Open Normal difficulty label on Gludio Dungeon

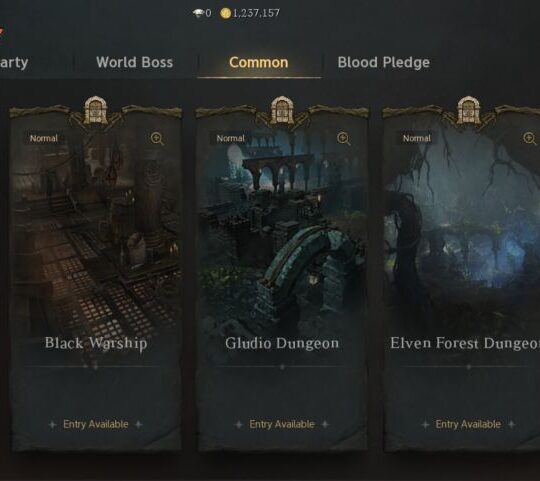230,138
